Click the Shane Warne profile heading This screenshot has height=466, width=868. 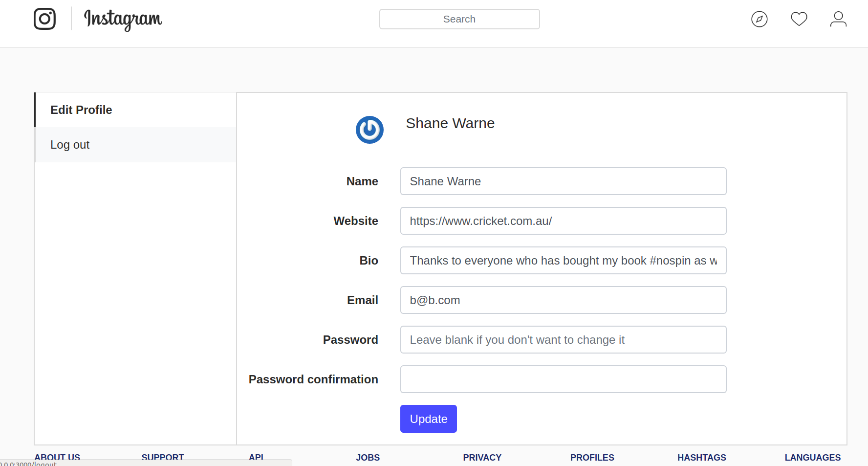450,123
